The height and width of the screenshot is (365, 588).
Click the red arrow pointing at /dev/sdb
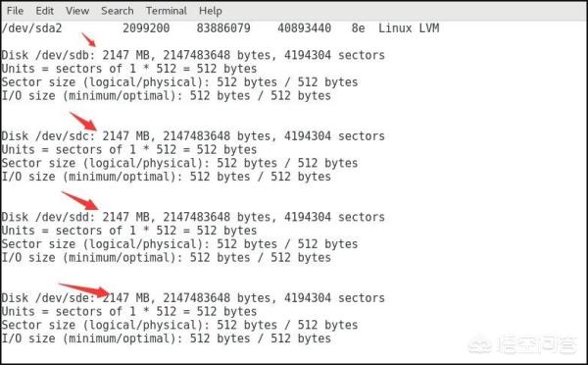click(88, 40)
